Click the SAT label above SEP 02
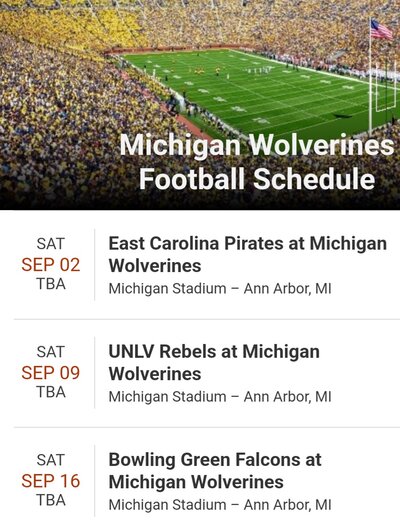 (x=51, y=244)
